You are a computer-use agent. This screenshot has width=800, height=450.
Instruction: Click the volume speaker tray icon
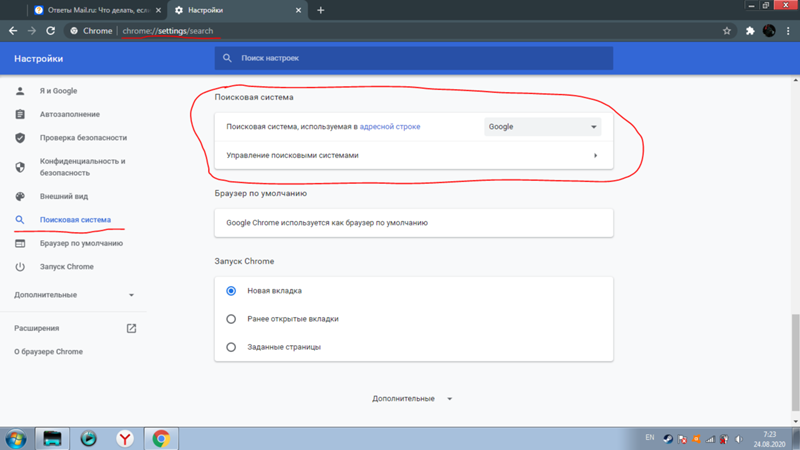coord(738,439)
